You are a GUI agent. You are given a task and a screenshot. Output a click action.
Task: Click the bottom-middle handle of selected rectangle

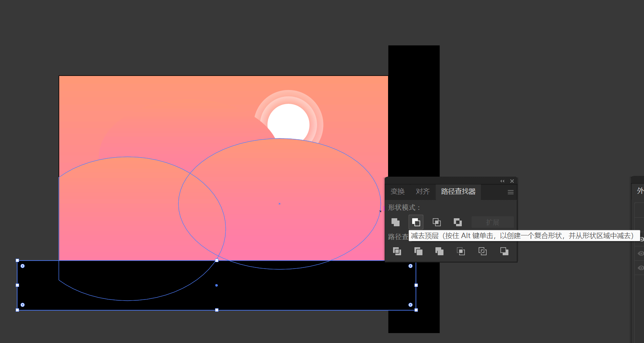click(217, 310)
